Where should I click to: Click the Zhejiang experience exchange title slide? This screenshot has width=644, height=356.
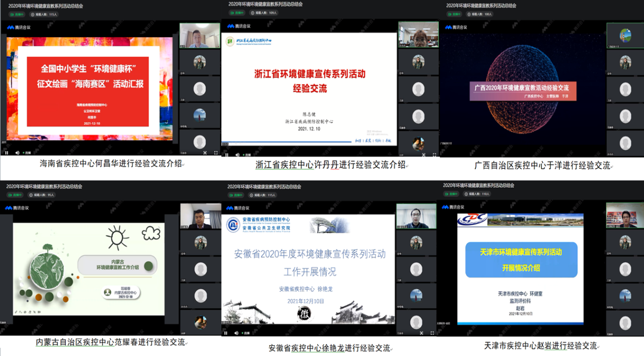point(310,90)
